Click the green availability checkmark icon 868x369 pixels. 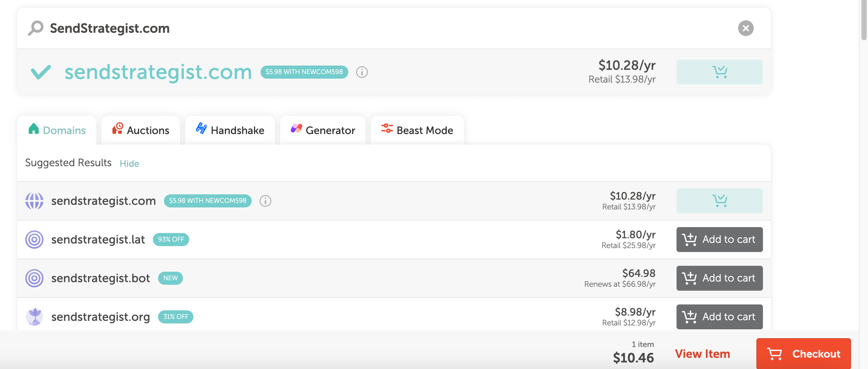coord(41,72)
